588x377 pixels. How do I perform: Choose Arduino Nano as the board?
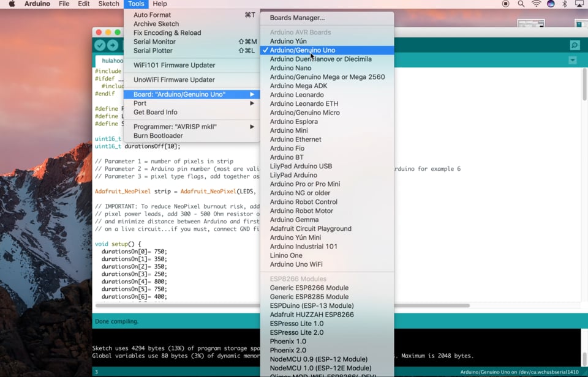tap(290, 68)
